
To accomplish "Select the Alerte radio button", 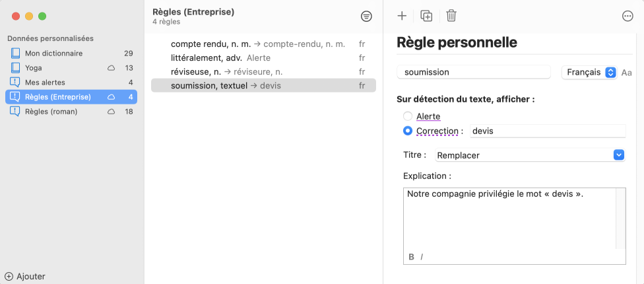I will click(408, 116).
